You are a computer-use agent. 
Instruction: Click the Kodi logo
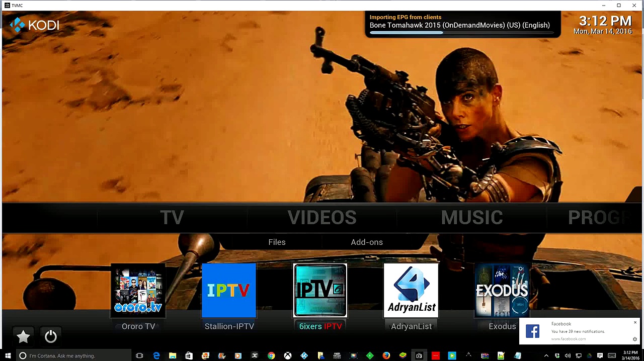pos(34,25)
